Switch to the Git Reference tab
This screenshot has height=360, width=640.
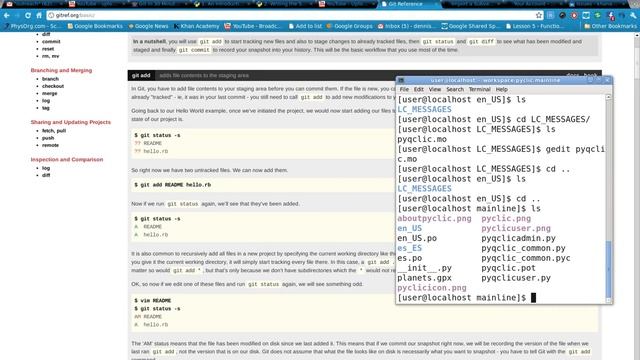(405, 4)
